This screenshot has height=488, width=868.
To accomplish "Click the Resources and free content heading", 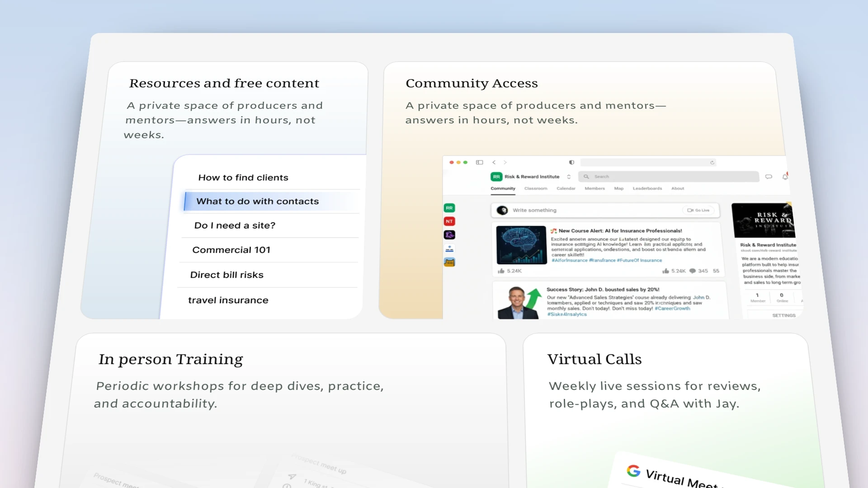I will (x=224, y=83).
